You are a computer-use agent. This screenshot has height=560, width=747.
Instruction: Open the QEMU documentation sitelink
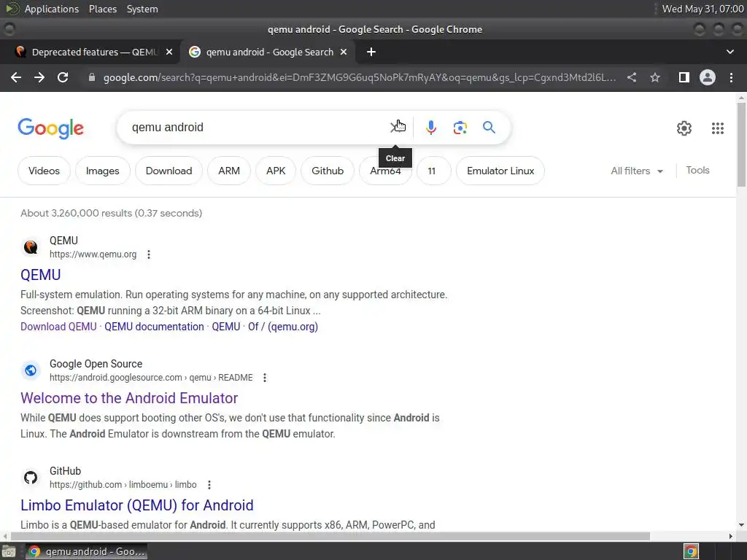point(154,327)
